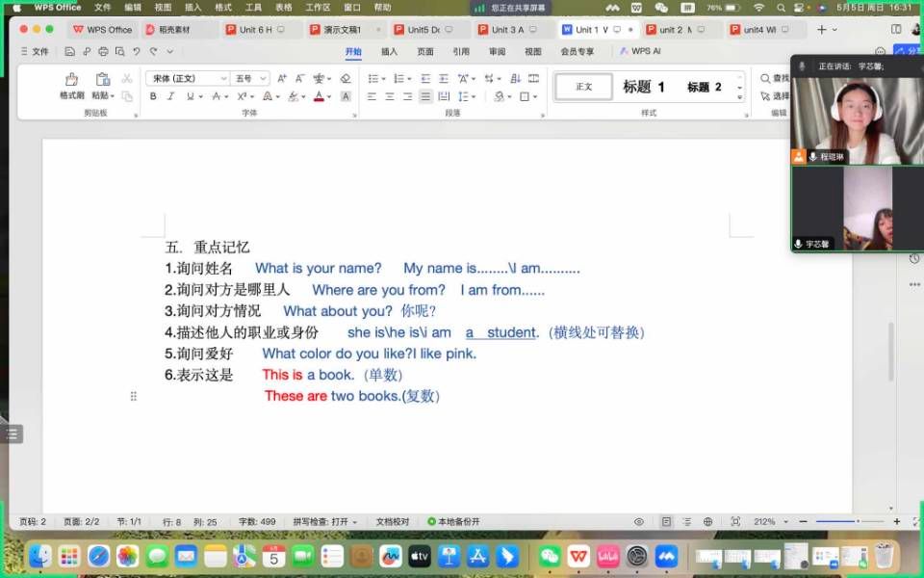The height and width of the screenshot is (578, 924).
Task: Click the bulleted list icon
Action: 374,78
